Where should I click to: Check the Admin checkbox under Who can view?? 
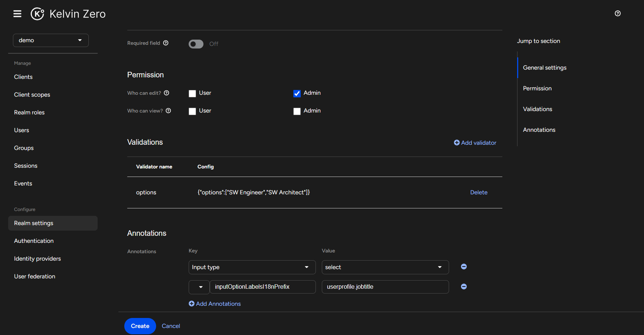pyautogui.click(x=297, y=111)
